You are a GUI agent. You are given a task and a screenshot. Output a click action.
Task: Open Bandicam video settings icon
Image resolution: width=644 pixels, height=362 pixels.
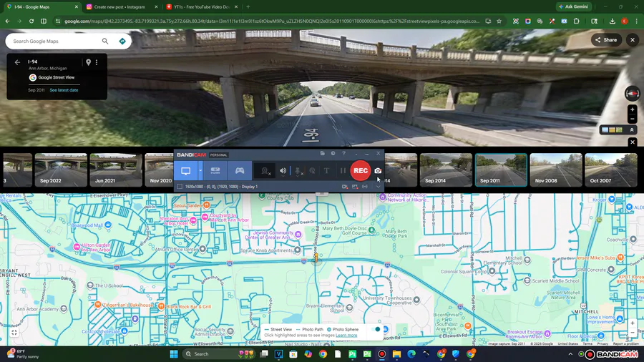pyautogui.click(x=345, y=187)
